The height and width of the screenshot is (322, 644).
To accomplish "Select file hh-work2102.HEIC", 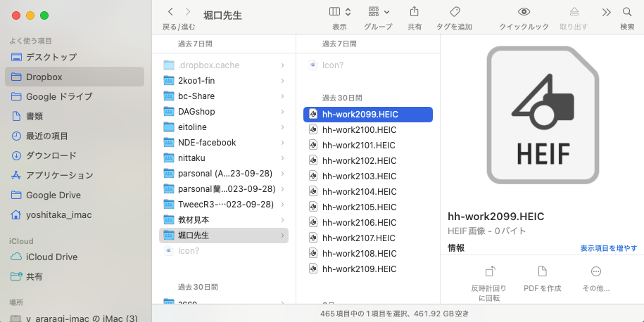I will click(x=368, y=161).
